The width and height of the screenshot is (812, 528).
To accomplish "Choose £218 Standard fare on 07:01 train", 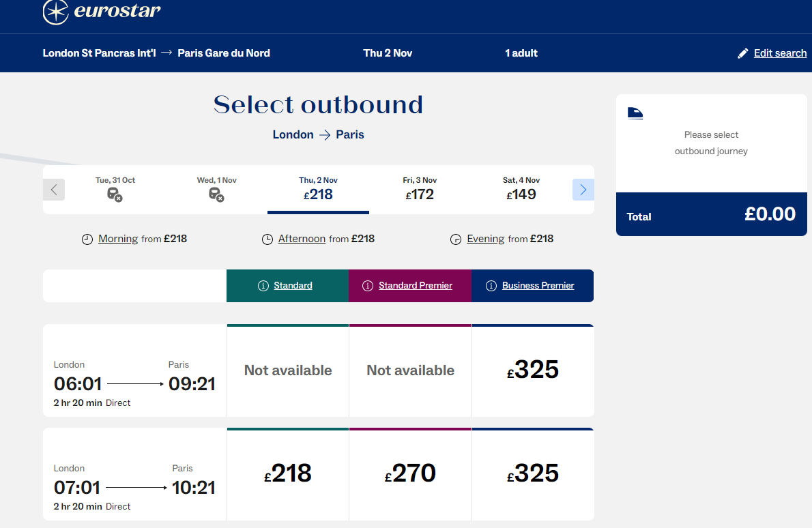I will (x=288, y=473).
